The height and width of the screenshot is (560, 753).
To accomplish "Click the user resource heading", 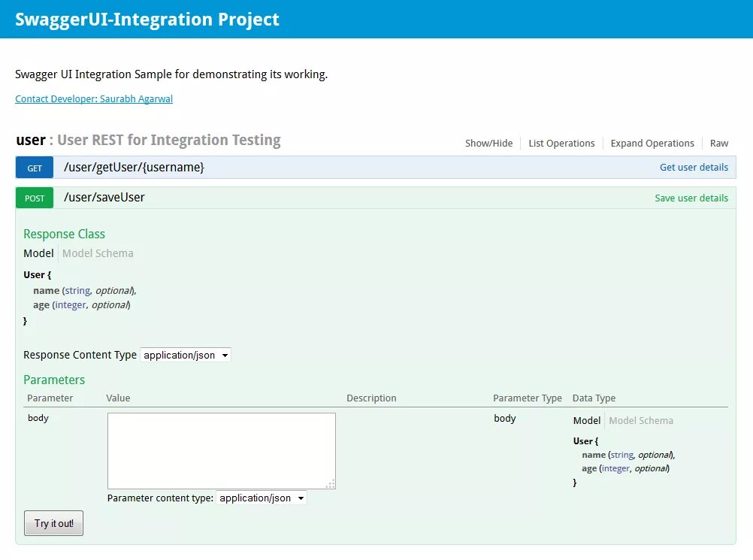I will tap(31, 140).
